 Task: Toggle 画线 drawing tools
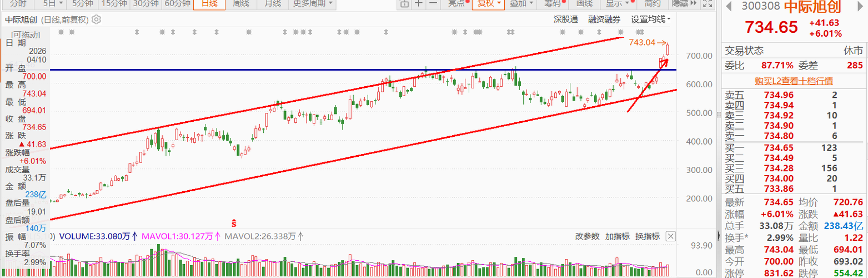point(584,3)
